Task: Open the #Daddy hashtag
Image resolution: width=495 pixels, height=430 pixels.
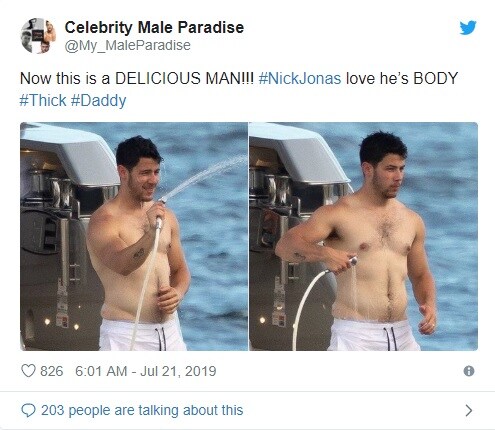Action: (99, 101)
